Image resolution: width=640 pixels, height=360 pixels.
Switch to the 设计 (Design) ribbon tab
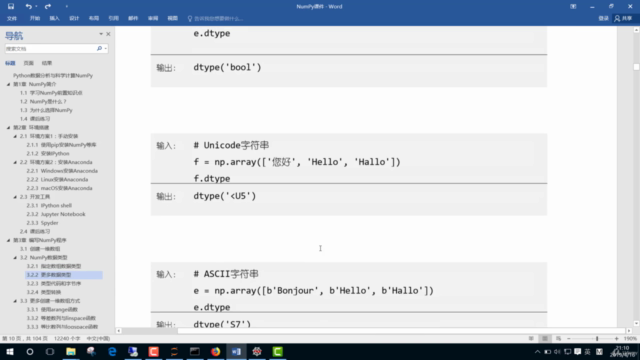[x=74, y=18]
